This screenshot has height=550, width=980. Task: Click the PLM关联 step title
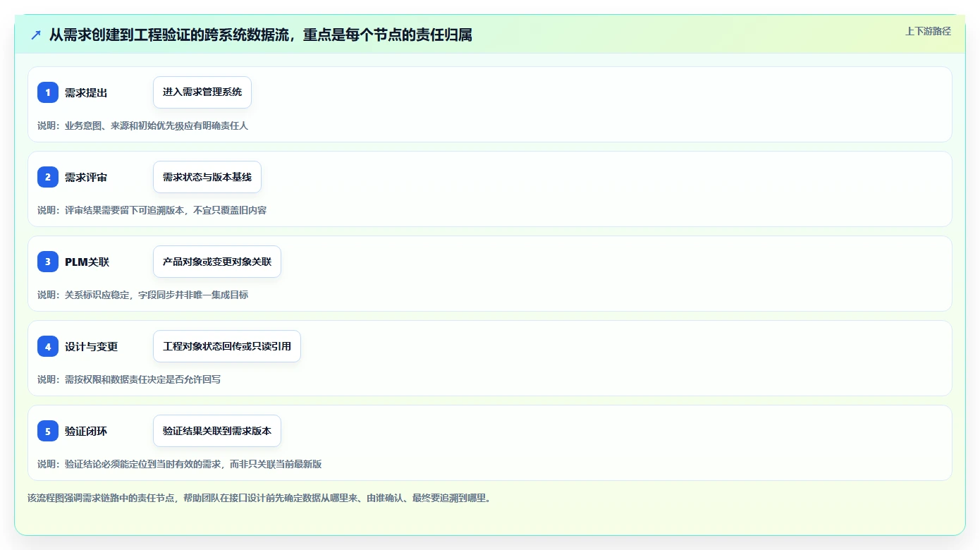click(87, 262)
